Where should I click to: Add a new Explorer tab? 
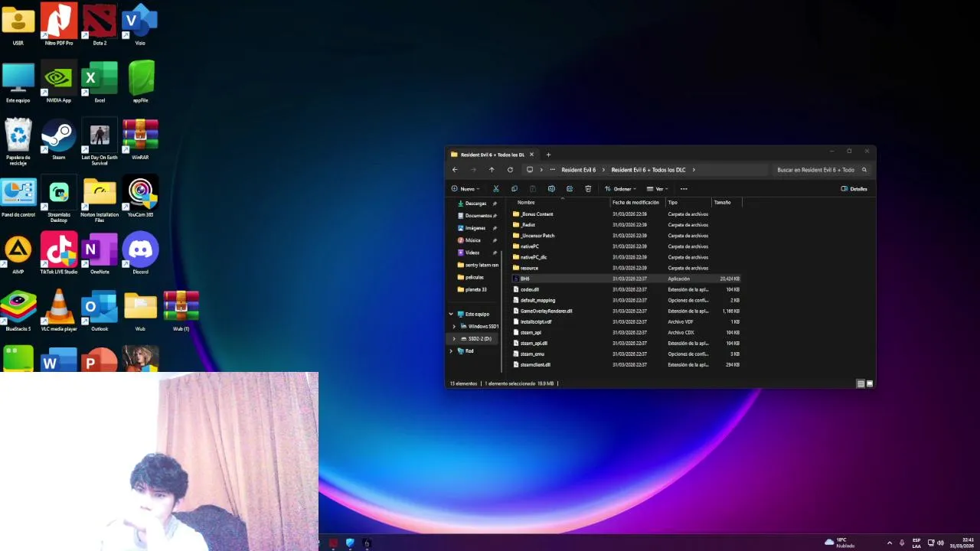(548, 155)
